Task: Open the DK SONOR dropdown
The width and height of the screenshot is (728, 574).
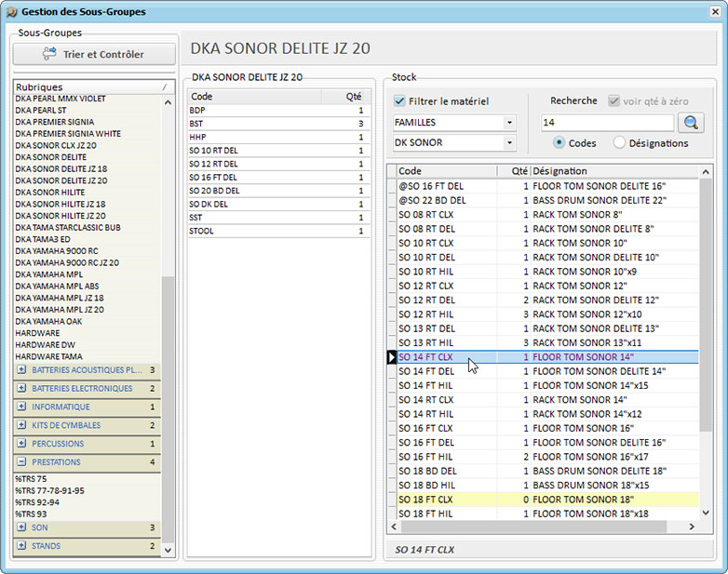Action: [509, 143]
